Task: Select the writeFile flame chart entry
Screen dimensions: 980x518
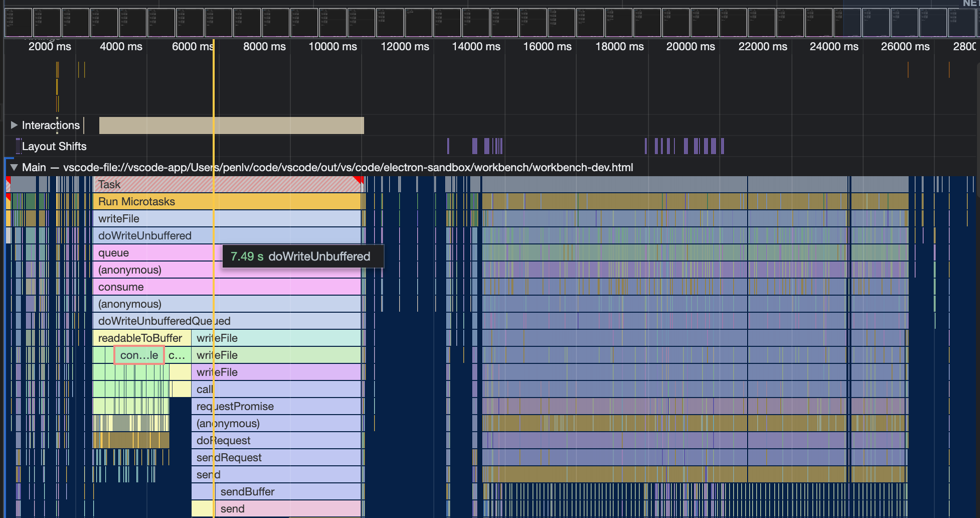Action: (x=150, y=218)
